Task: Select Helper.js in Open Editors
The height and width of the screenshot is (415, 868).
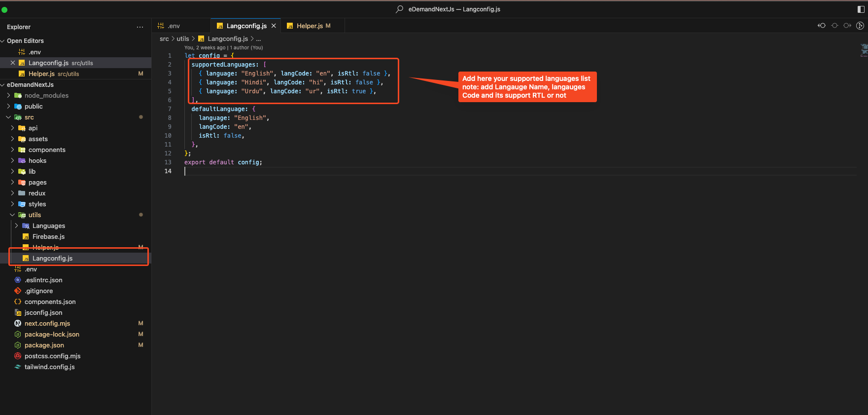Action: pos(75,74)
